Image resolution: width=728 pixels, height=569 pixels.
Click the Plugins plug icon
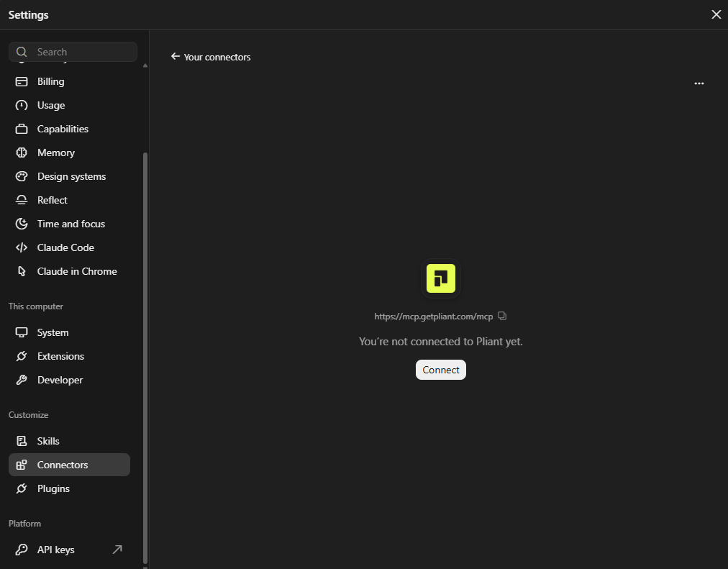22,488
